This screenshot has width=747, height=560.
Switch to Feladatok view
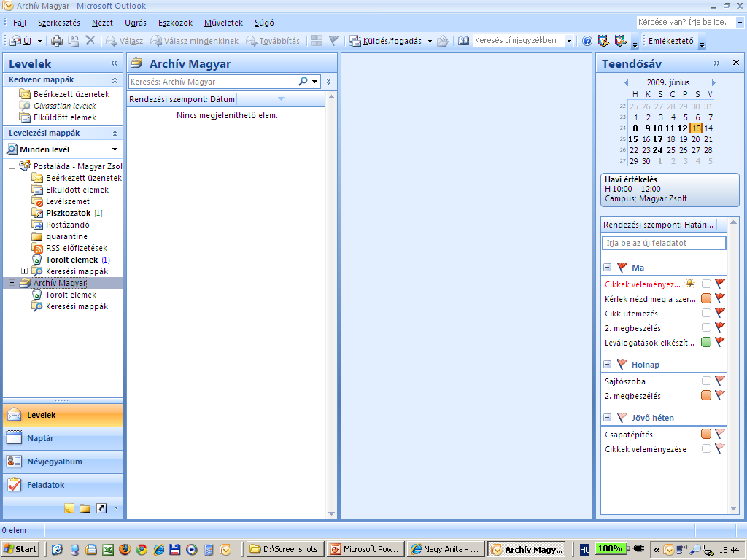pyautogui.click(x=63, y=485)
